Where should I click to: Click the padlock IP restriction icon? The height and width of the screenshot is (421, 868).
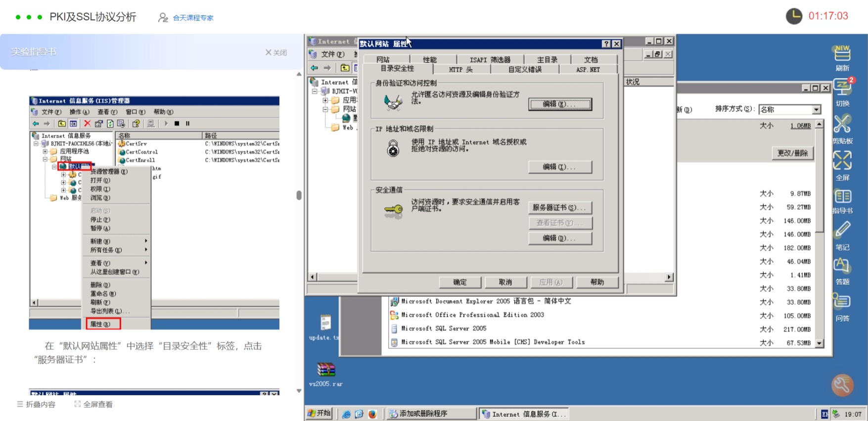coord(393,148)
